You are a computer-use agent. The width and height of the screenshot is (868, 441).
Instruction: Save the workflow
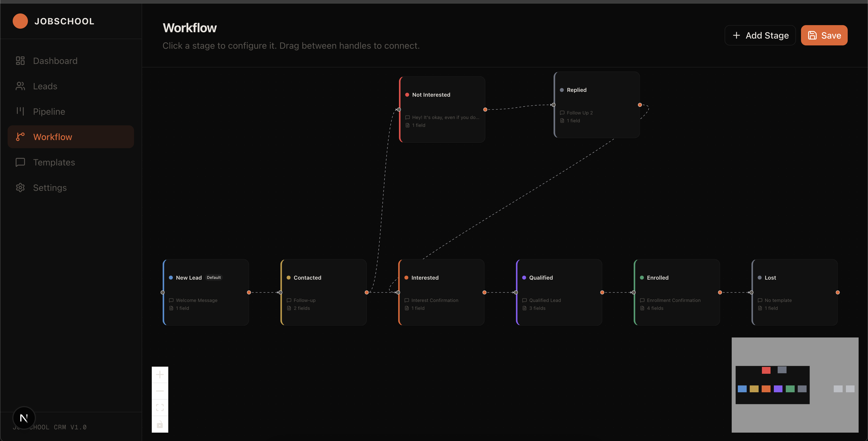tap(824, 35)
